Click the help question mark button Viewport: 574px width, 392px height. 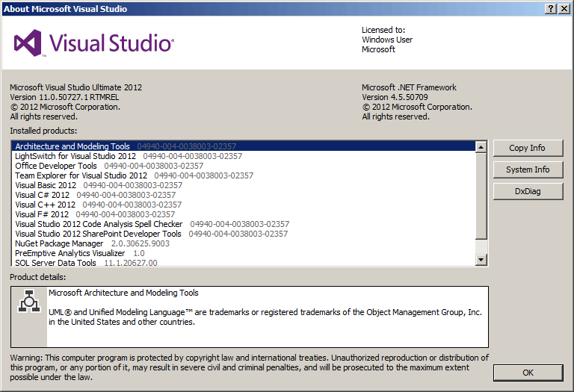pos(551,9)
